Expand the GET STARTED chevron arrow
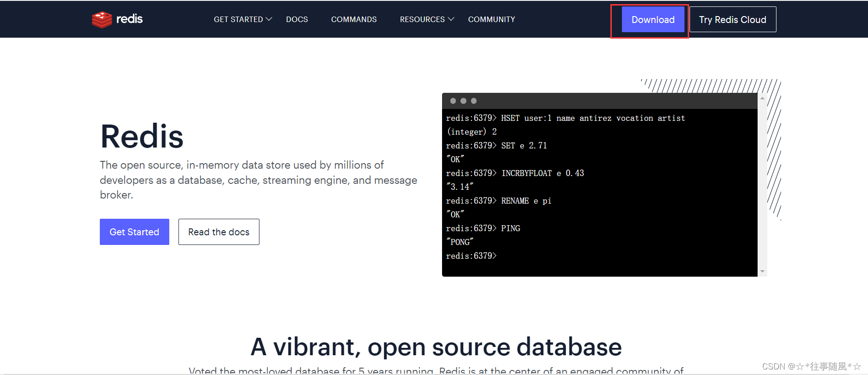 [269, 19]
